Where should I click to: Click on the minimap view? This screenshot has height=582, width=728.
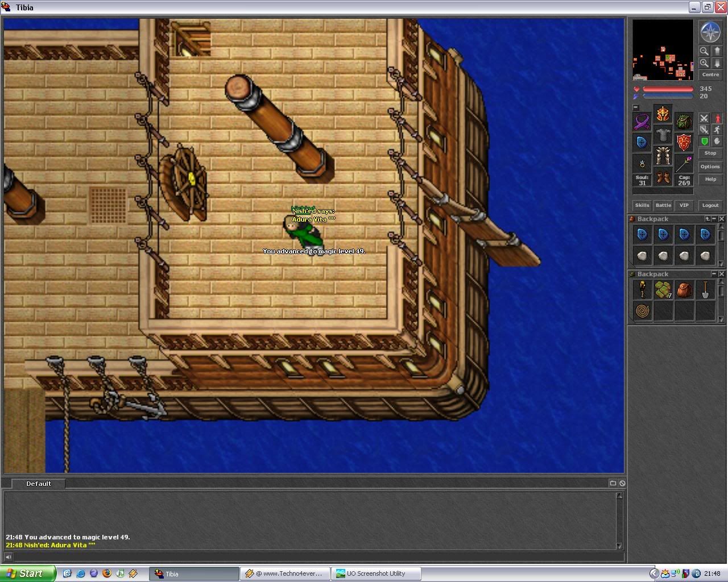point(663,50)
